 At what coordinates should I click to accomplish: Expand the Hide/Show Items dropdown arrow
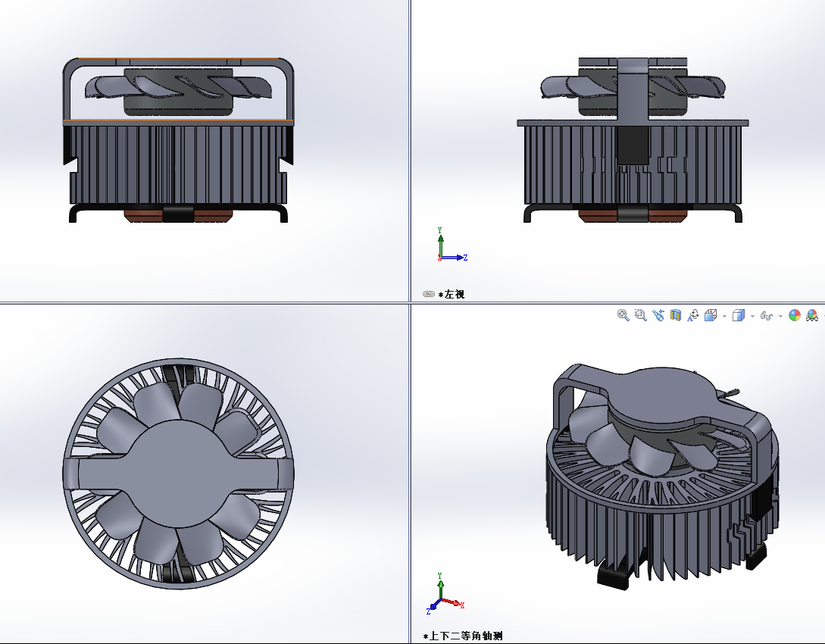pos(780,316)
